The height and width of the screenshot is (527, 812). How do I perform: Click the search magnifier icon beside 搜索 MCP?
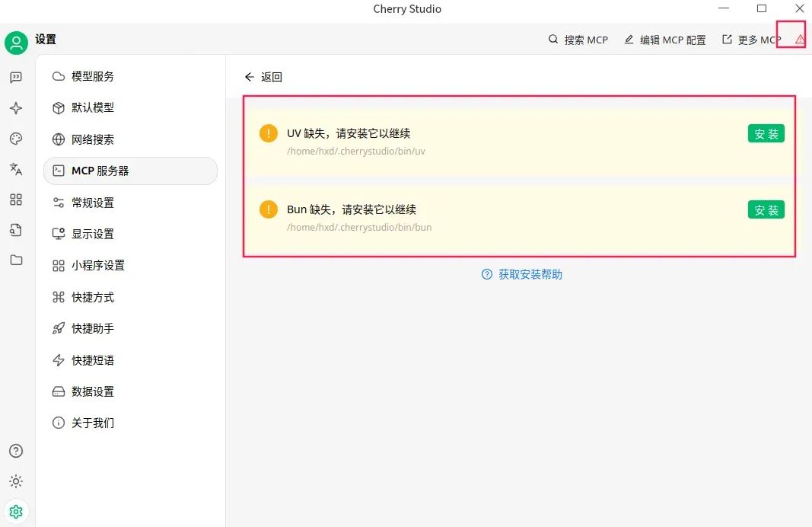[x=553, y=40]
